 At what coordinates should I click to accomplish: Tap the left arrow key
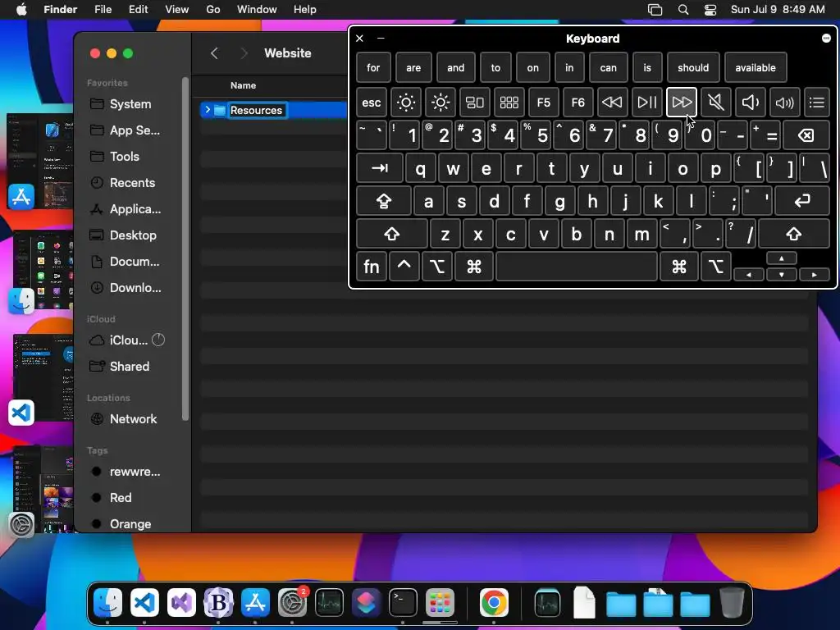tap(748, 274)
